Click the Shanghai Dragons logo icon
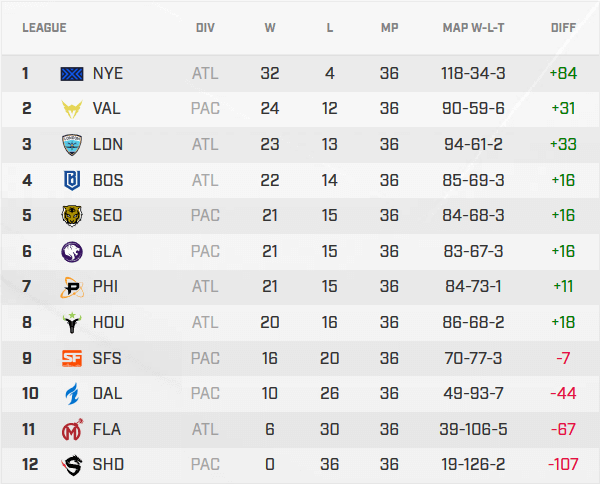Screen dimensions: 600x484 (x=73, y=464)
